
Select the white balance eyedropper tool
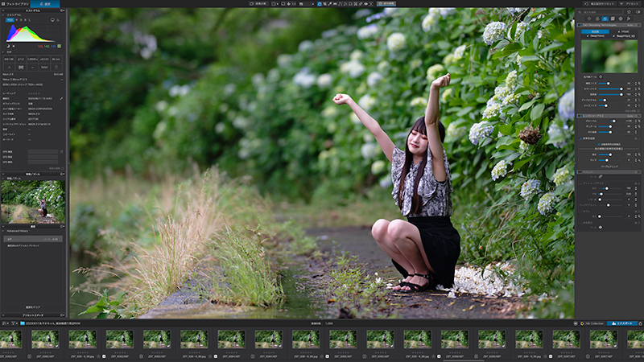[330, 4]
